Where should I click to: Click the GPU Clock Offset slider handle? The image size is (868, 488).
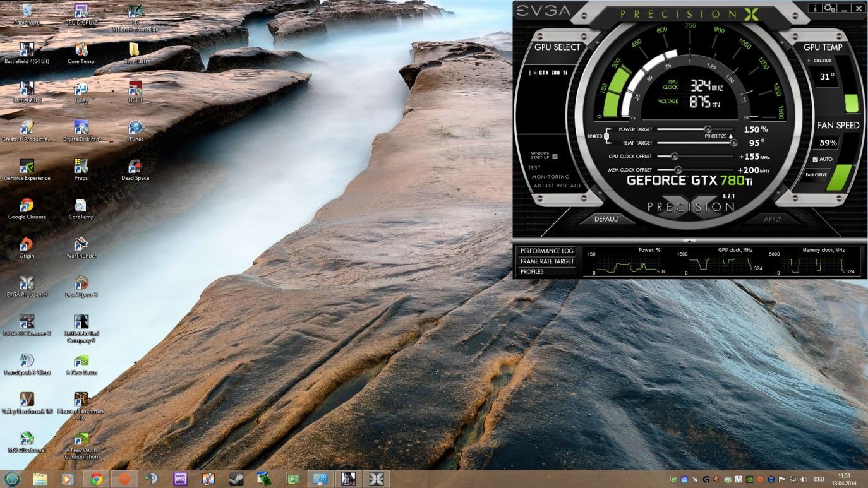point(674,157)
